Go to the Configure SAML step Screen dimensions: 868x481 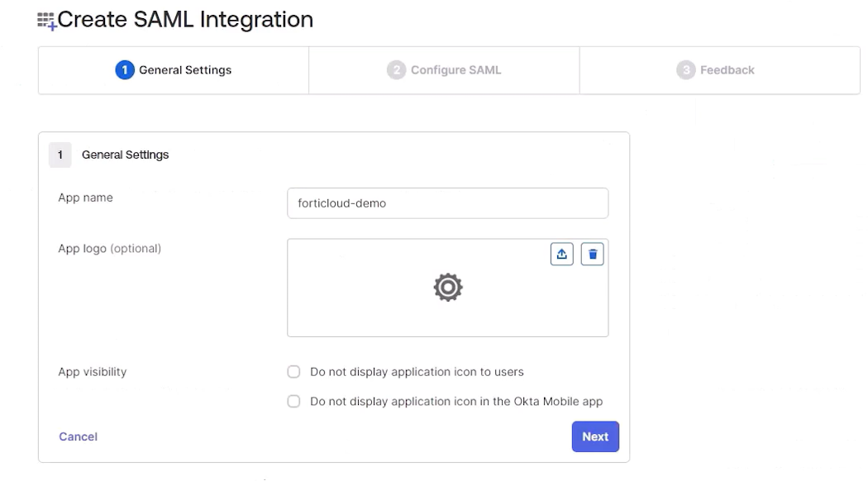(x=444, y=70)
